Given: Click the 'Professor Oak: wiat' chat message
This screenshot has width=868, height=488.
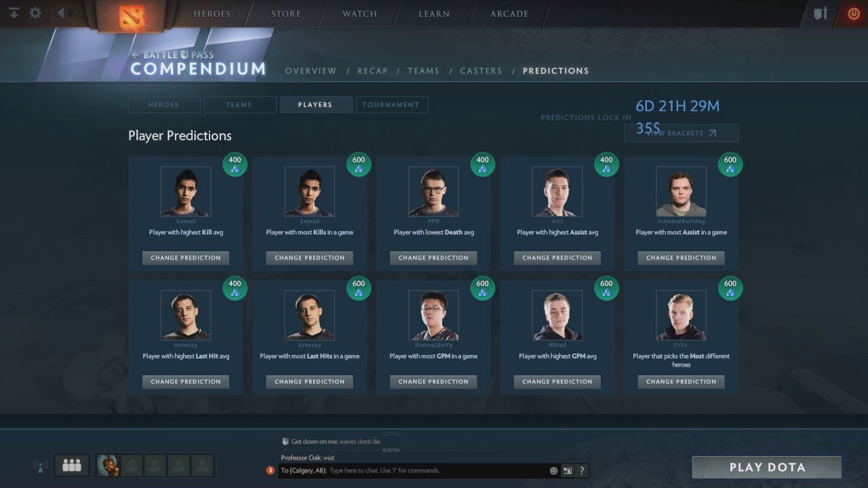Looking at the screenshot, I should tap(308, 457).
